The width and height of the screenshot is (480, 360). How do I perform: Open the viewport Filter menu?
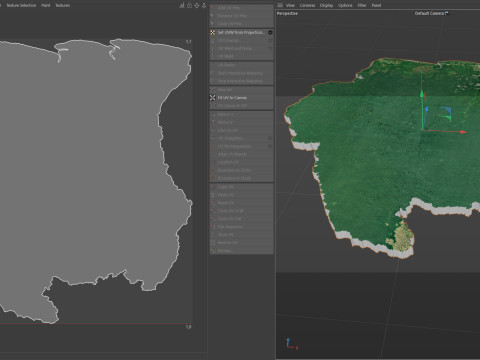point(362,5)
